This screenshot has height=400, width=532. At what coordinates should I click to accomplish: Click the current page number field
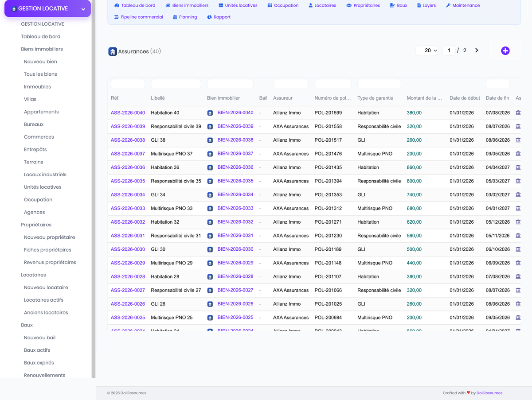(x=449, y=50)
